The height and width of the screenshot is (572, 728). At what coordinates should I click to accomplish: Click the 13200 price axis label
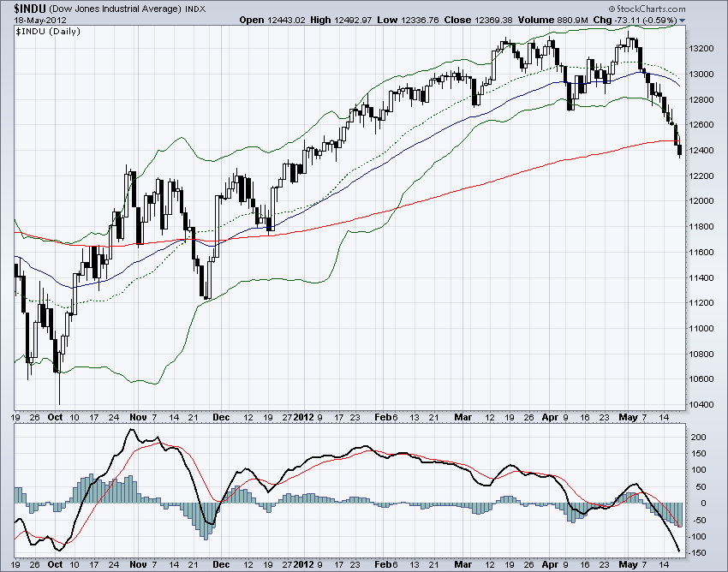[x=701, y=49]
